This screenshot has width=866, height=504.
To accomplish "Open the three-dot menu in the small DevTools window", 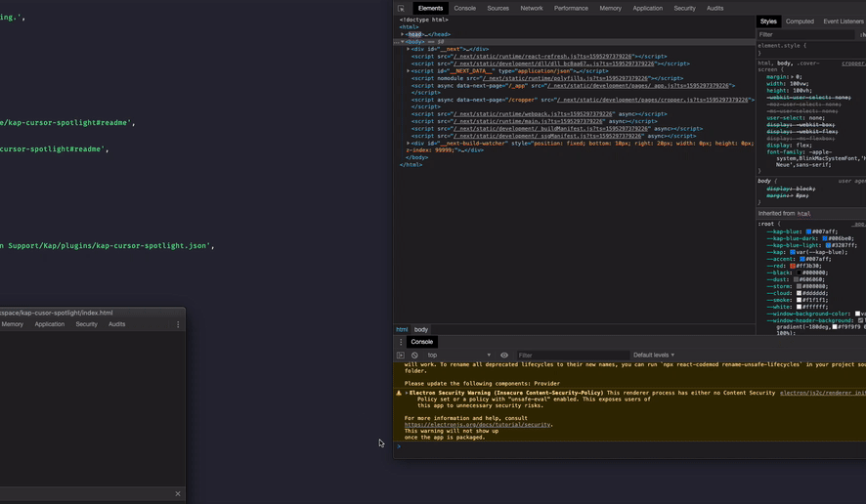I will 178,324.
